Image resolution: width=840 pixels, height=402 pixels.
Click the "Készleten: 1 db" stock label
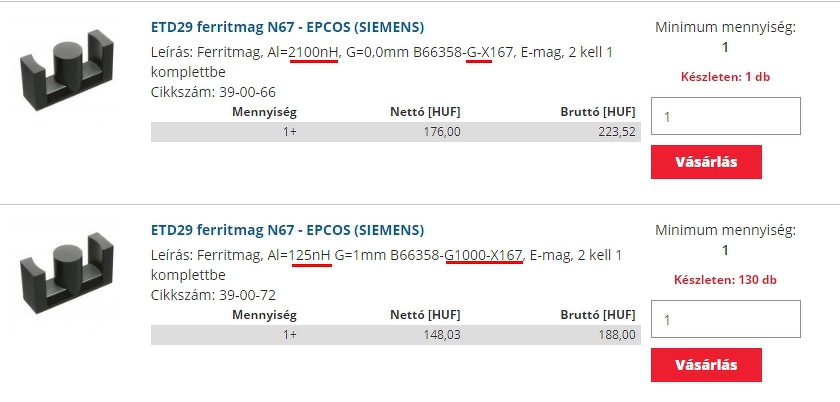[x=726, y=76]
